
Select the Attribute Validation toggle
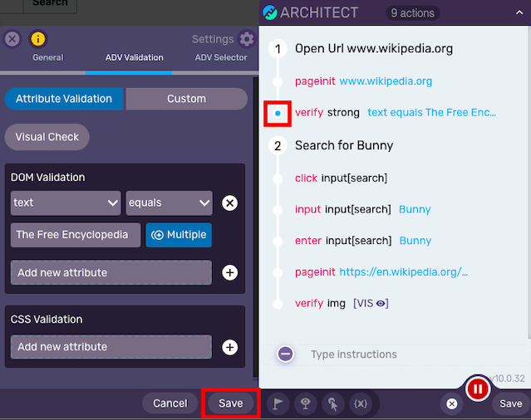64,99
